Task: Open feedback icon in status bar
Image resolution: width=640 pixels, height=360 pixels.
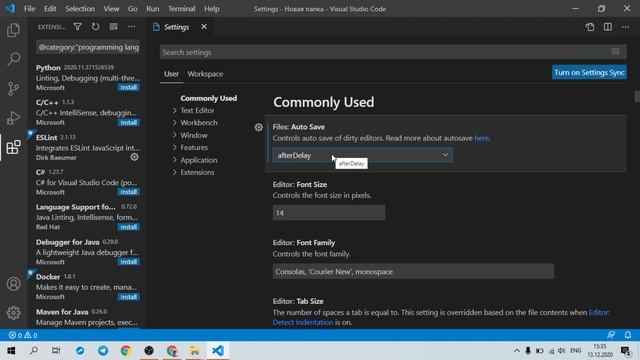Action: [x=611, y=335]
